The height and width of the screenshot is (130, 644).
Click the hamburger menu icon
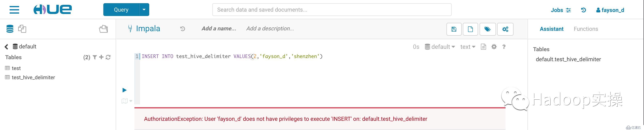tap(14, 10)
